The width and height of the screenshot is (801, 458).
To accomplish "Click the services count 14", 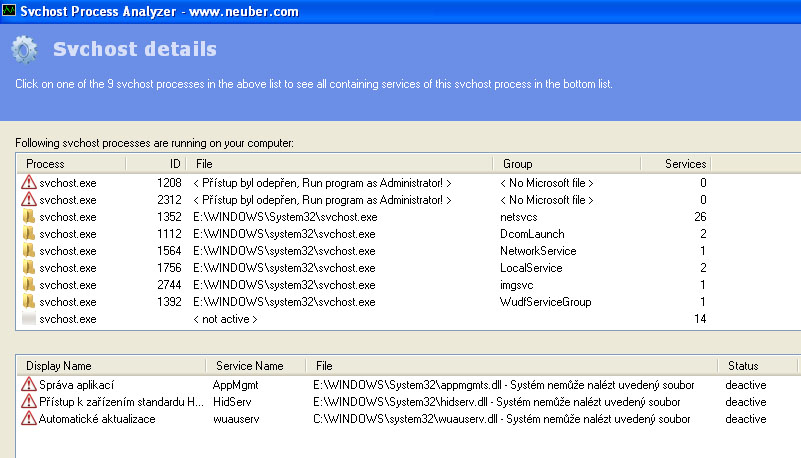I will coord(700,319).
